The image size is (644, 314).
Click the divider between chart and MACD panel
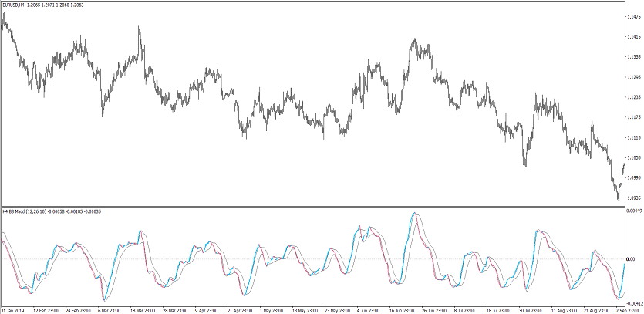pyautogui.click(x=309, y=207)
